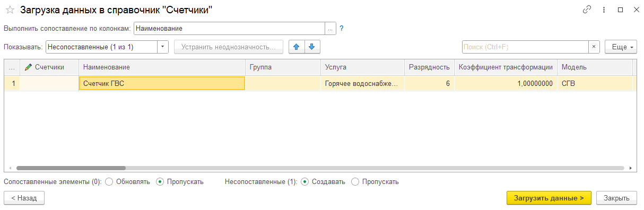Select the Счетчик ГВС cell
Viewport: 644px width, 210px height.
click(x=162, y=83)
